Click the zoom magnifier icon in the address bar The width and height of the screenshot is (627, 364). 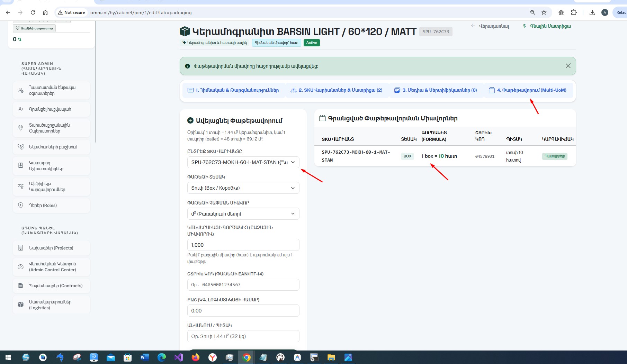coord(533,12)
